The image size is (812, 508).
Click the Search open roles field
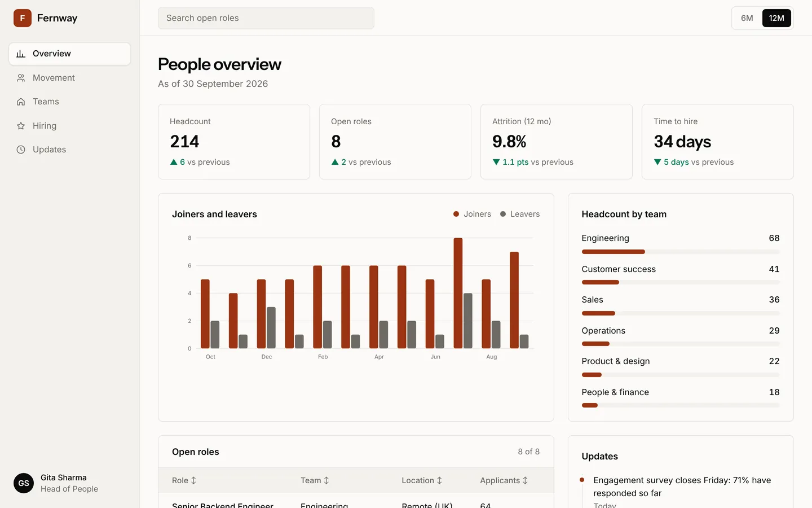tap(266, 18)
